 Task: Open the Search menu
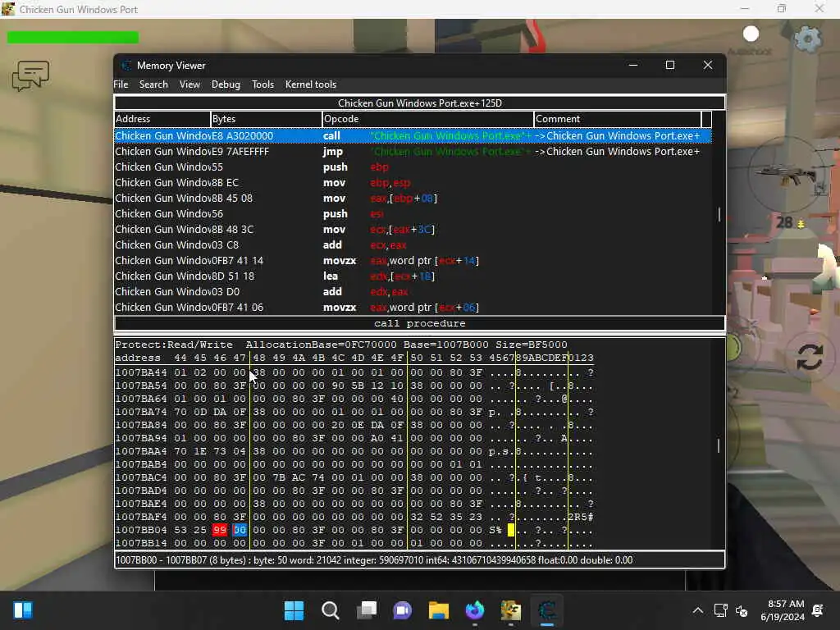153,84
